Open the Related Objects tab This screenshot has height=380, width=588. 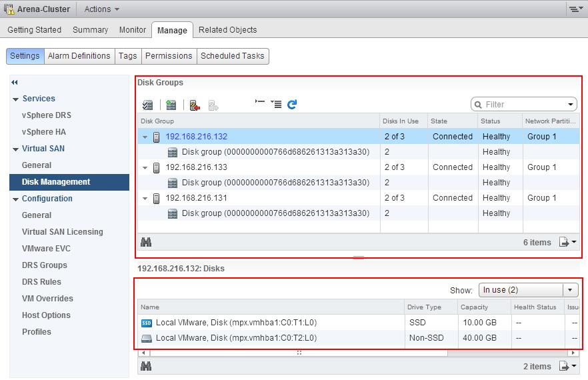point(227,29)
